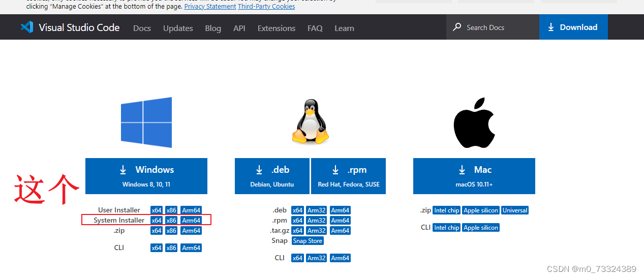Click the Search Docs input field
644x278 pixels.
[x=493, y=27]
